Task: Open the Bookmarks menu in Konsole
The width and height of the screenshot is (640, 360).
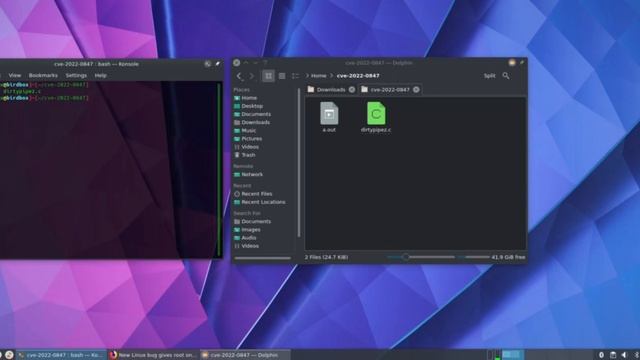Action: pos(43,76)
